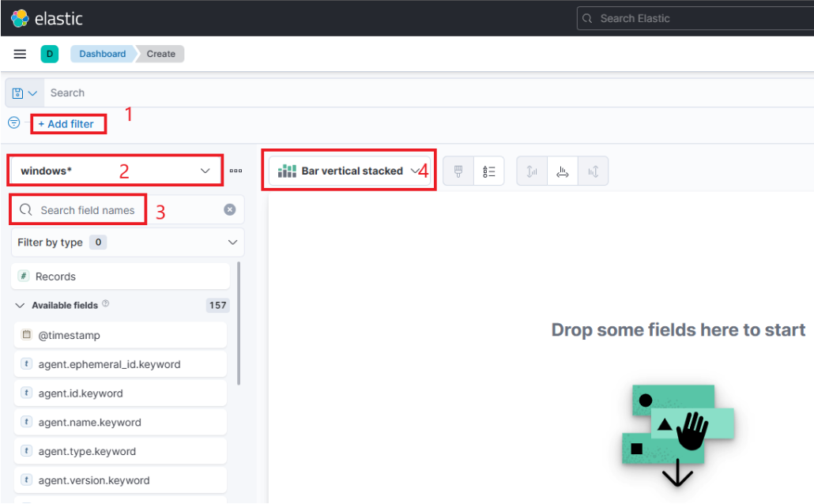Open the right axis settings icon
814x504 pixels.
[593, 171]
